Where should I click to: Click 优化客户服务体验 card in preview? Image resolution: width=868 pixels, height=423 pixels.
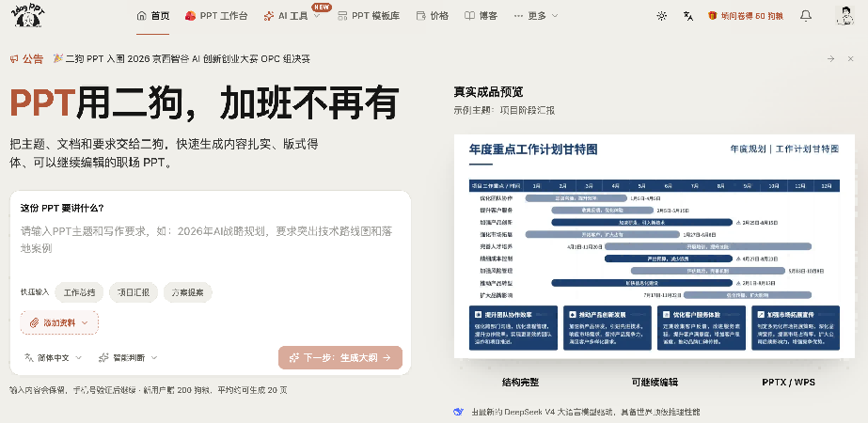coord(702,328)
